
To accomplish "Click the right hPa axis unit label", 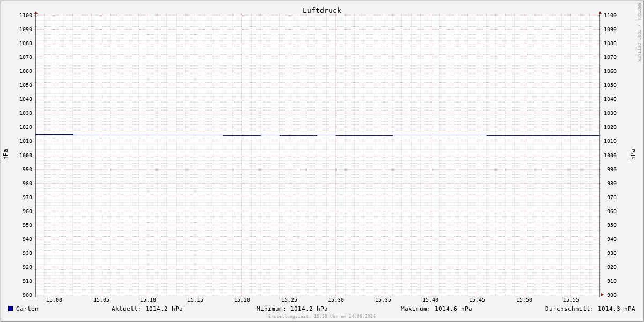I will tap(633, 155).
